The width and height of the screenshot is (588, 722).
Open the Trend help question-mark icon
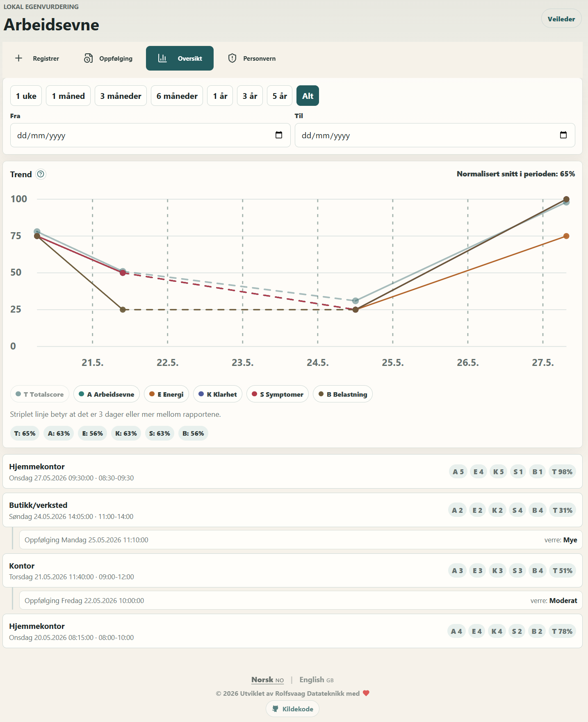pos(41,174)
